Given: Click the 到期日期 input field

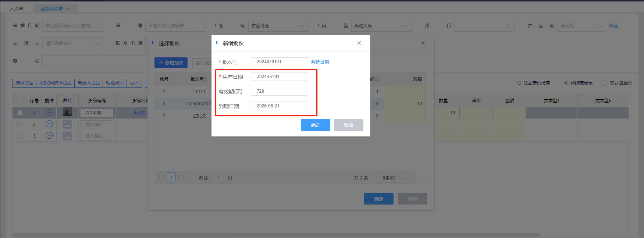Looking at the screenshot, I should [280, 106].
